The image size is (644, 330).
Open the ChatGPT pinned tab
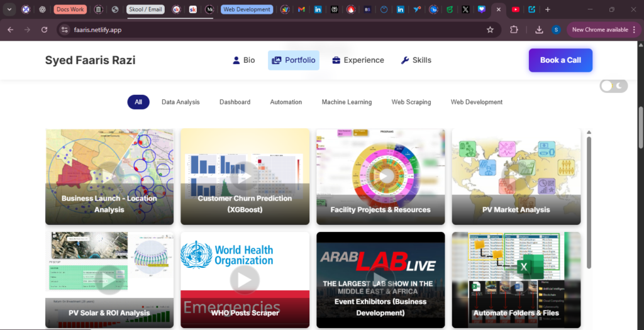[42, 9]
